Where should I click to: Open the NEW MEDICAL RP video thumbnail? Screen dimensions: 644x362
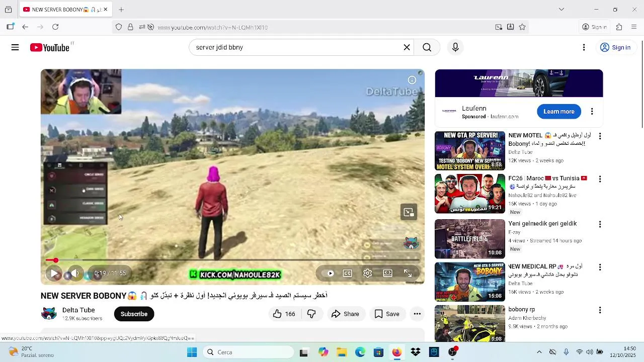pos(470,282)
